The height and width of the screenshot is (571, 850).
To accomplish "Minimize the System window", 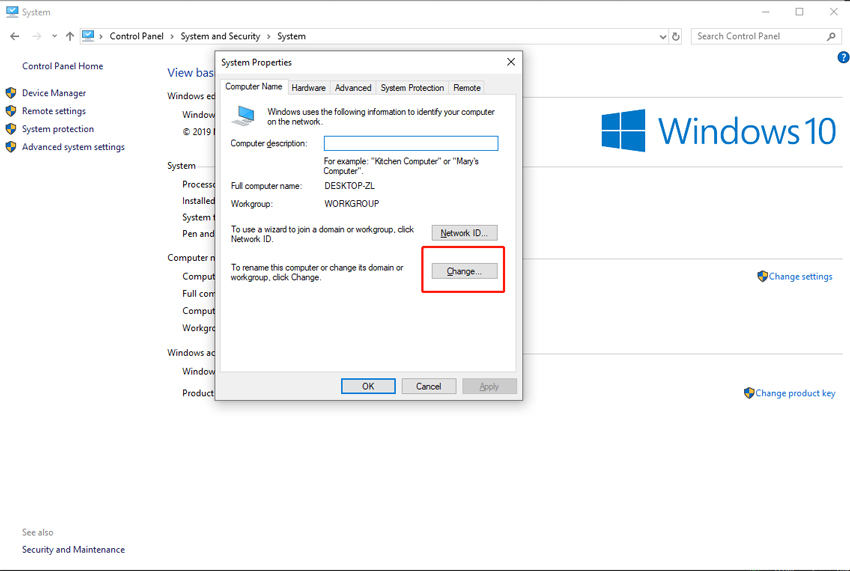I will [x=765, y=11].
